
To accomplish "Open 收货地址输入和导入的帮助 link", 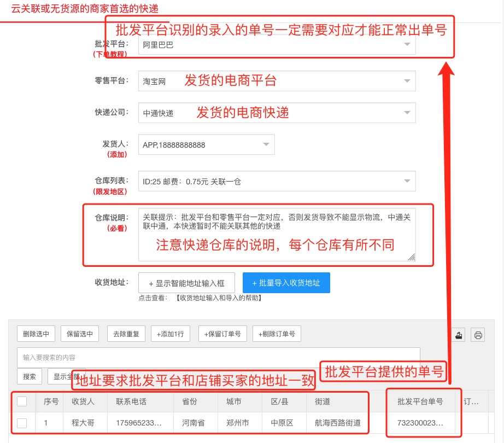I will 219,298.
